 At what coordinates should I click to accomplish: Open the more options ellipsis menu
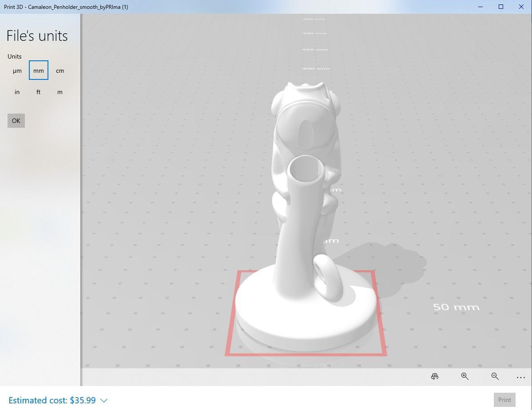[x=521, y=377]
